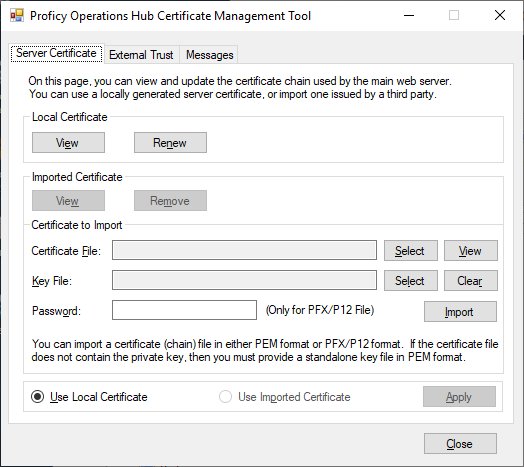Viewport: 524px width, 467px height.
Task: Select a certificate file to import
Action: coord(411,250)
